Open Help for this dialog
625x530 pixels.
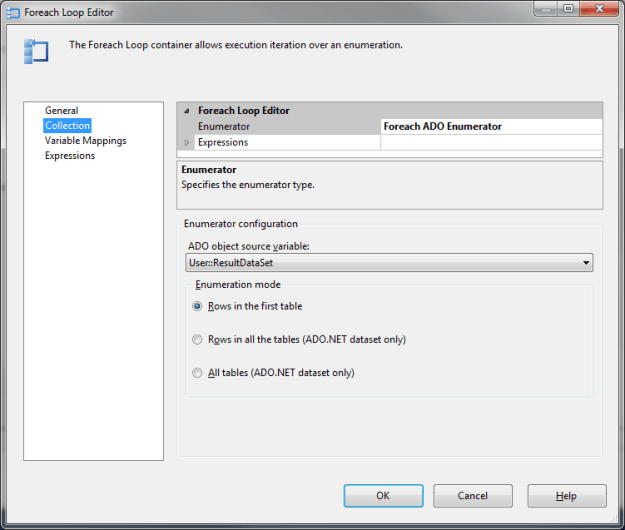click(x=566, y=496)
